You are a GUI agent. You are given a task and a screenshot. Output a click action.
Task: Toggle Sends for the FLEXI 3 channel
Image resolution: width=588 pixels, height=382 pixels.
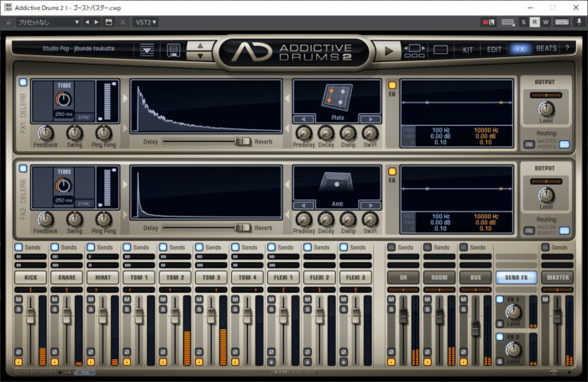click(x=344, y=247)
